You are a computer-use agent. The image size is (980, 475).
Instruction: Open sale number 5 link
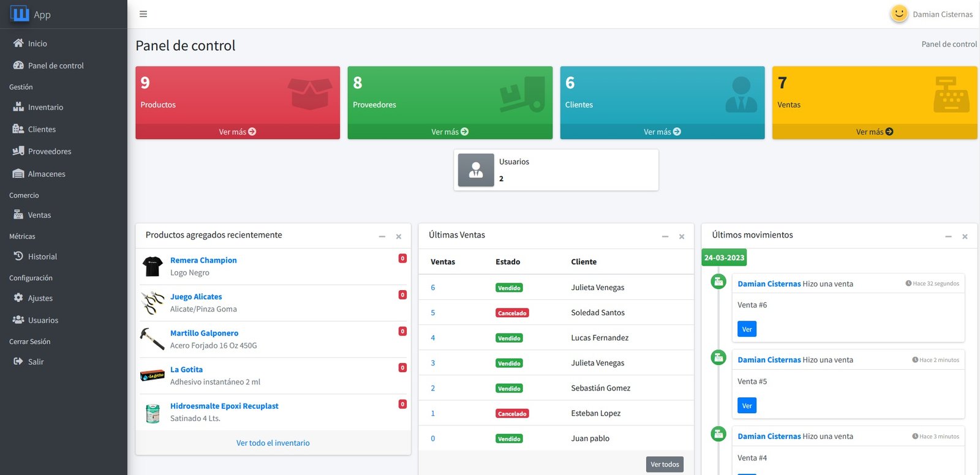click(433, 312)
